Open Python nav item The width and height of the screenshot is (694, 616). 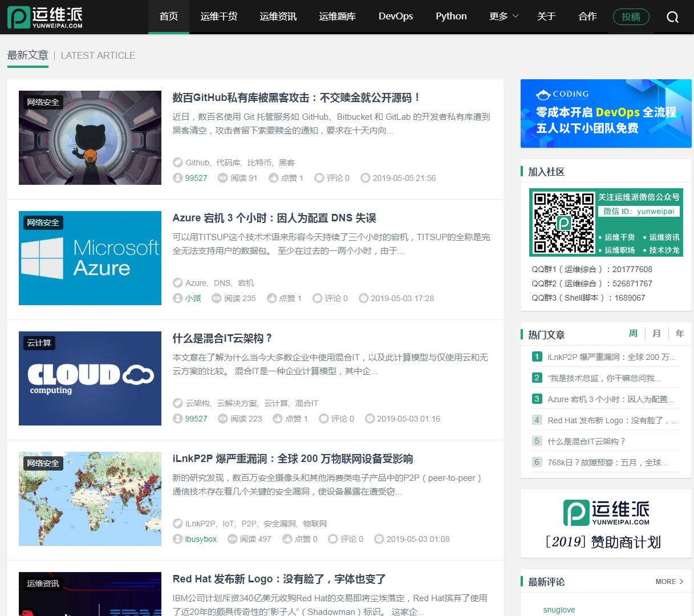pyautogui.click(x=451, y=17)
